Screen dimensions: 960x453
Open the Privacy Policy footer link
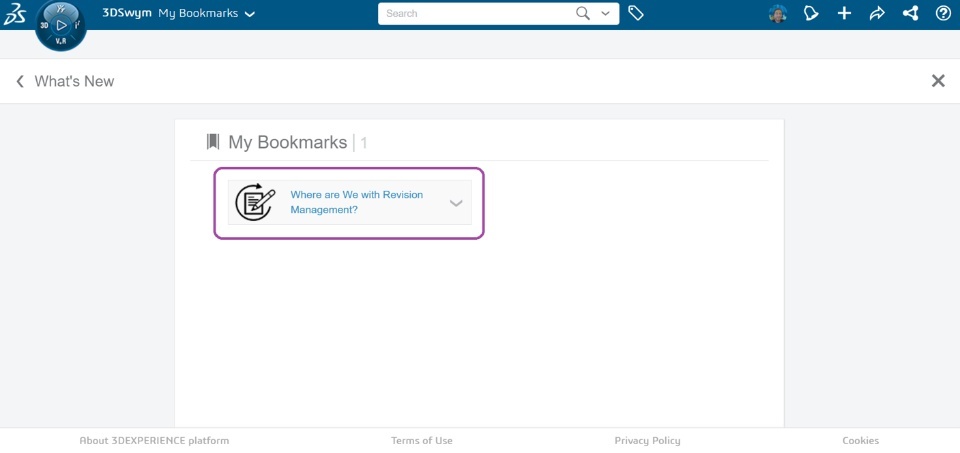[x=647, y=441]
